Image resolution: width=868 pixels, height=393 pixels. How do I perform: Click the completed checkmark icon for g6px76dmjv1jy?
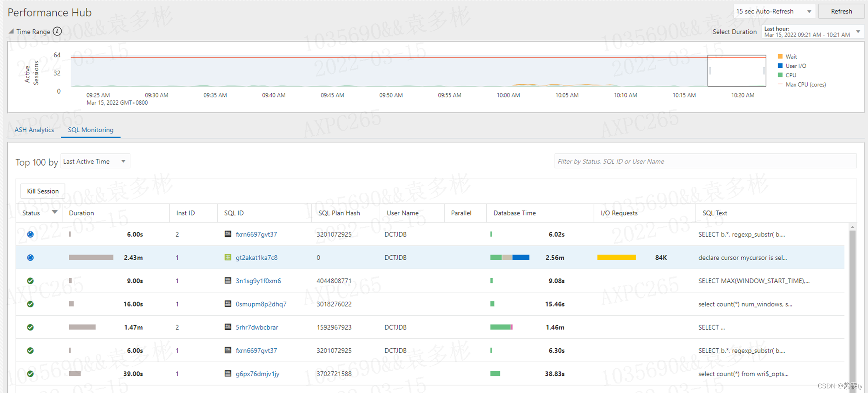click(x=30, y=374)
